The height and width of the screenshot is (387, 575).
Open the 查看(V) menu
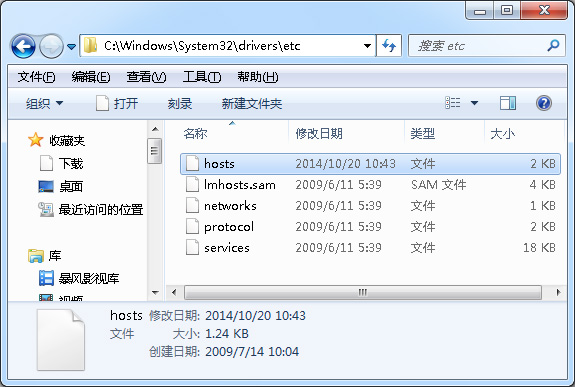146,77
